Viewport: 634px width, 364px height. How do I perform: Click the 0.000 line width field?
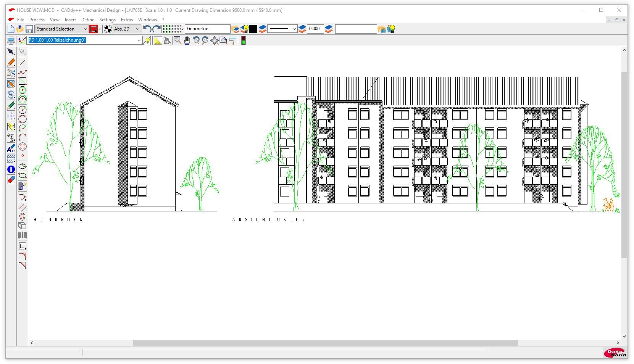(x=315, y=29)
